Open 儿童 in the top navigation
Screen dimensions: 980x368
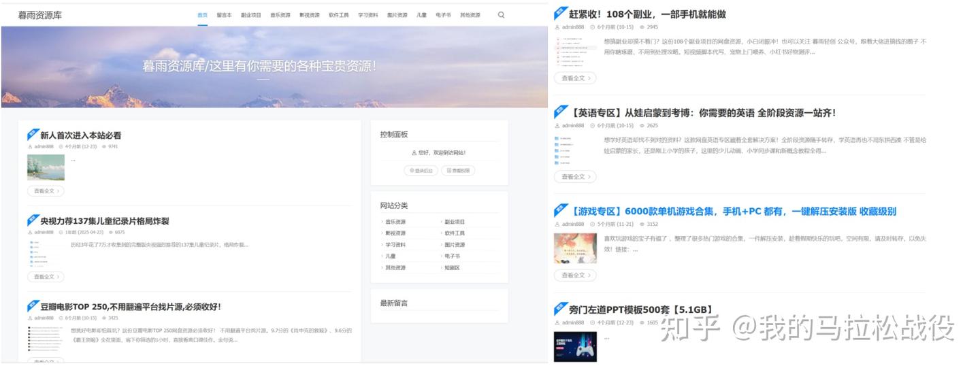coord(422,15)
